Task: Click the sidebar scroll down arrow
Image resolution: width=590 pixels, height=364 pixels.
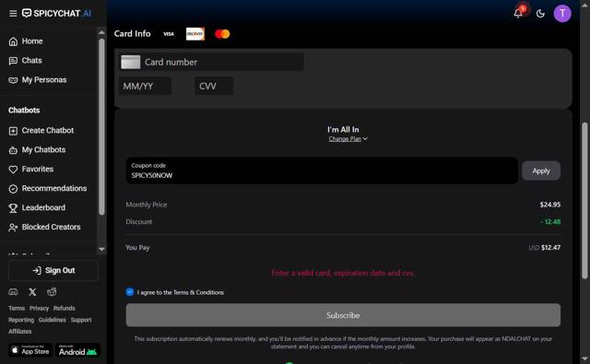Action: coord(101,249)
